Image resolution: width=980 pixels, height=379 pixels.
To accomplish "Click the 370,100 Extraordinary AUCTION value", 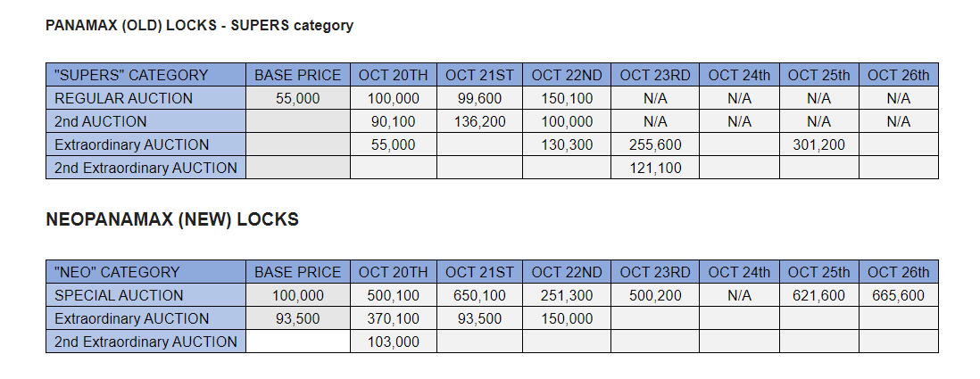I will click(x=393, y=318).
